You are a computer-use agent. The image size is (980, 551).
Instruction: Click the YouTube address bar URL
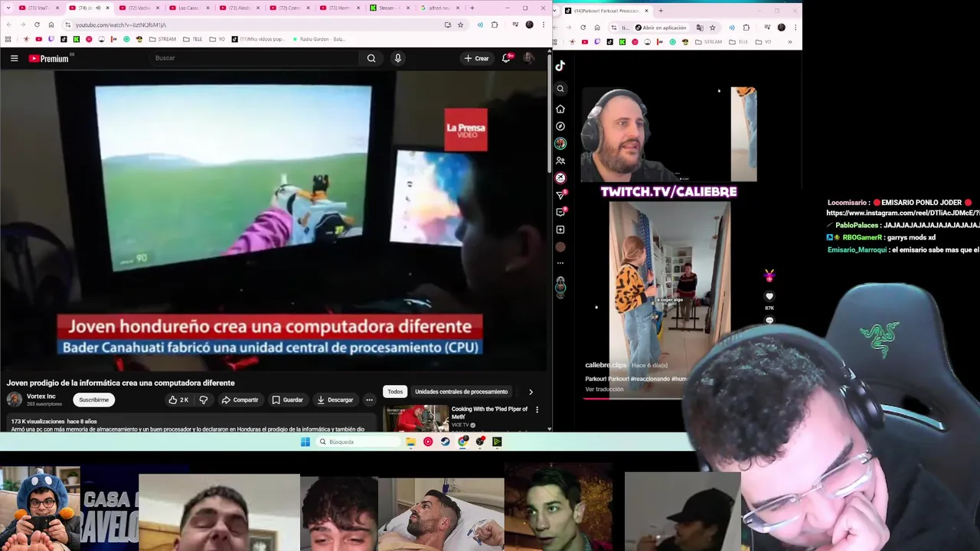(x=121, y=24)
